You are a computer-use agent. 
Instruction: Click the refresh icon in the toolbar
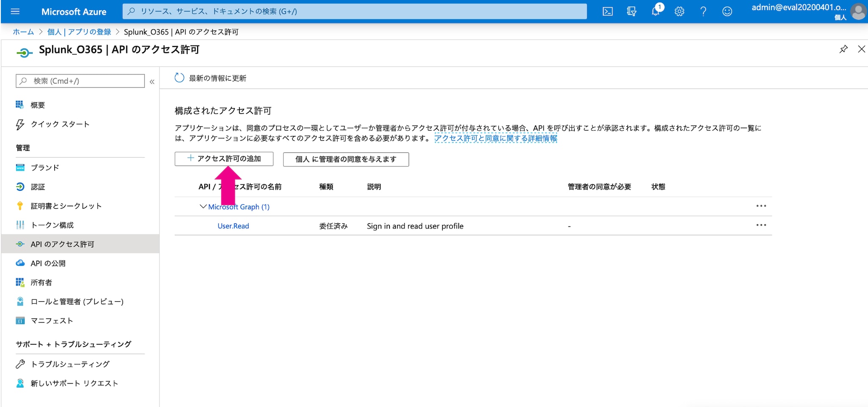179,78
